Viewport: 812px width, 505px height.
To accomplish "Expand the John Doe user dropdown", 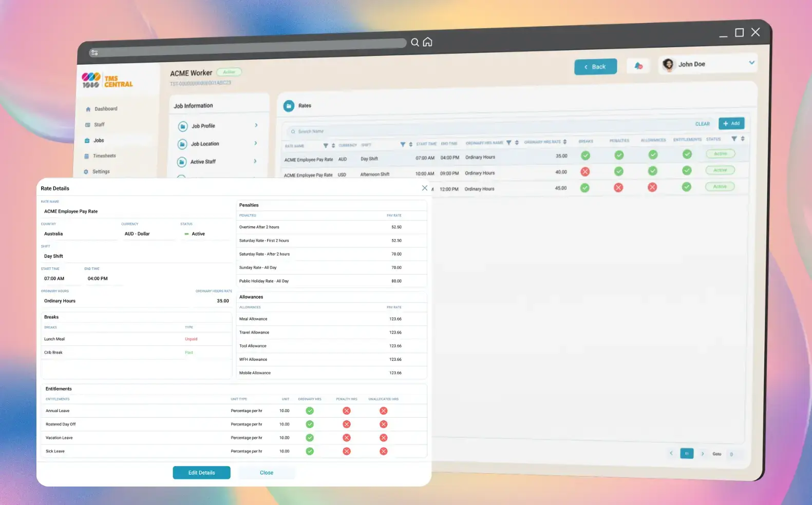I will [751, 63].
